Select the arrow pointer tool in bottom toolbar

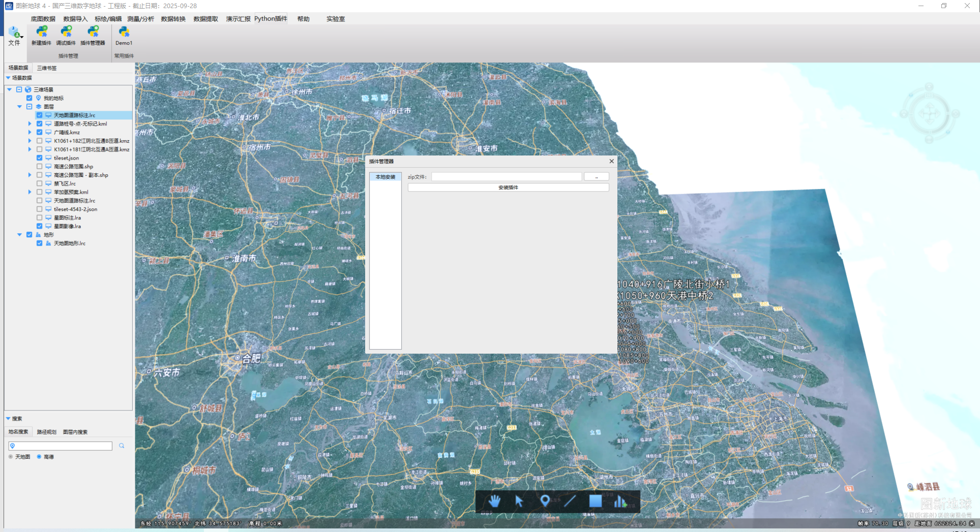coord(519,501)
